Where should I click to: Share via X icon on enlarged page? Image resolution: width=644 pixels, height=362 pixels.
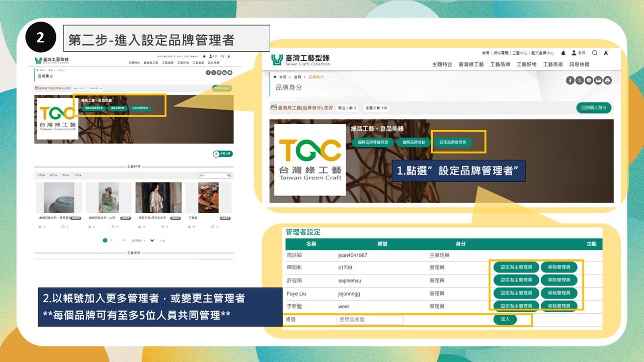(x=580, y=80)
